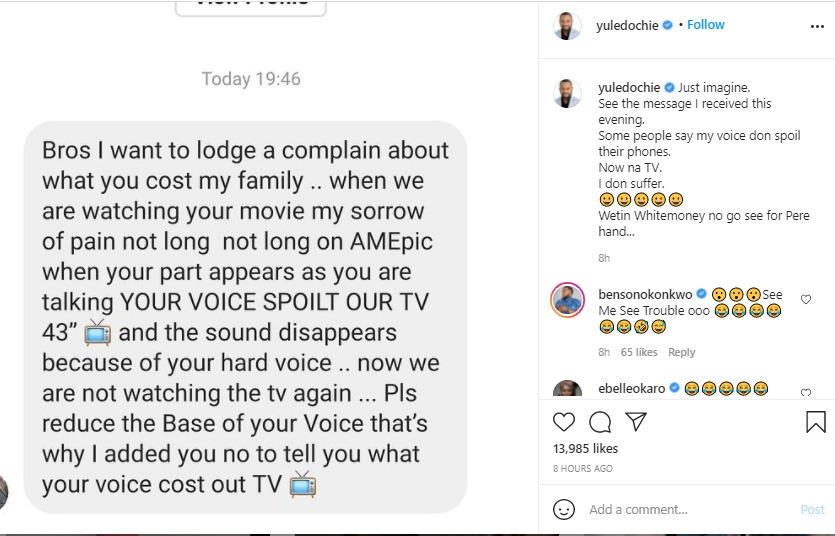
Task: Save post with bookmark icon
Action: (x=815, y=422)
